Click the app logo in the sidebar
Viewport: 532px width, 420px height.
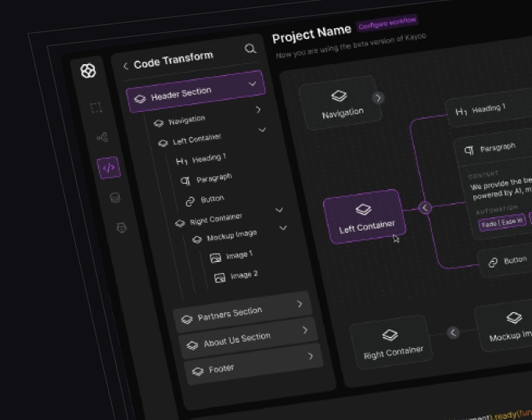tap(88, 71)
